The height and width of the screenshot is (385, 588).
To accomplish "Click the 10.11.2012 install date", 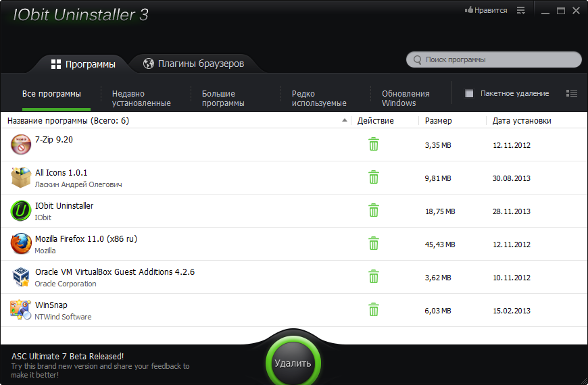I will pos(512,278).
